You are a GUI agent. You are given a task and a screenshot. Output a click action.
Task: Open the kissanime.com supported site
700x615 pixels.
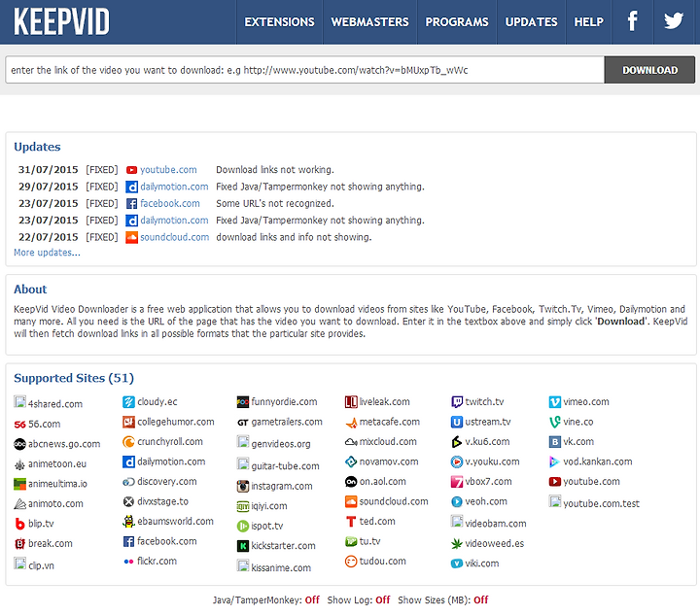tap(281, 568)
